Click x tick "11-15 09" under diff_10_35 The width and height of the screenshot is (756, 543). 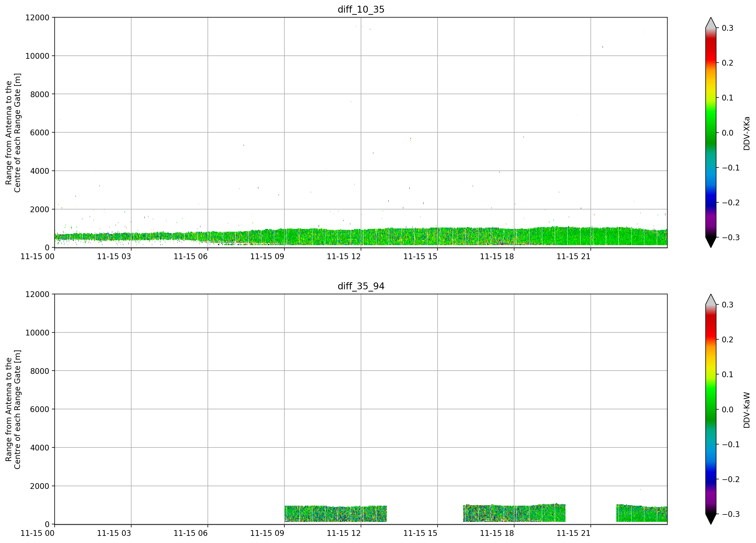tap(267, 256)
